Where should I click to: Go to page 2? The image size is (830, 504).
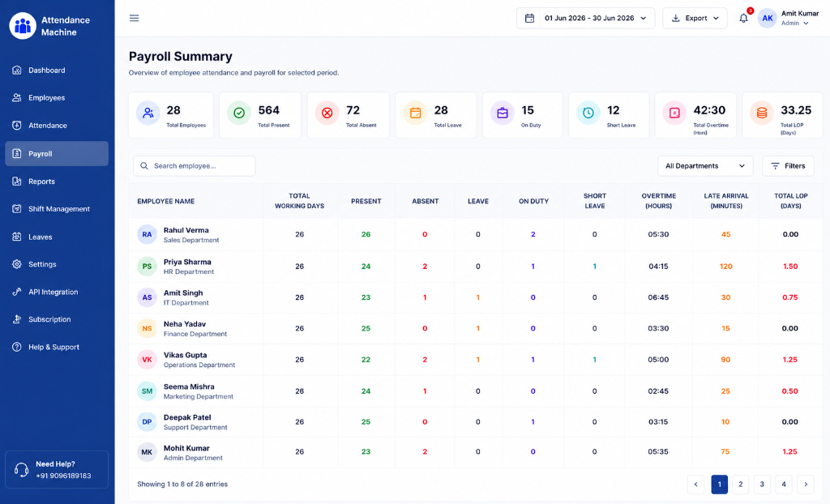tap(741, 484)
